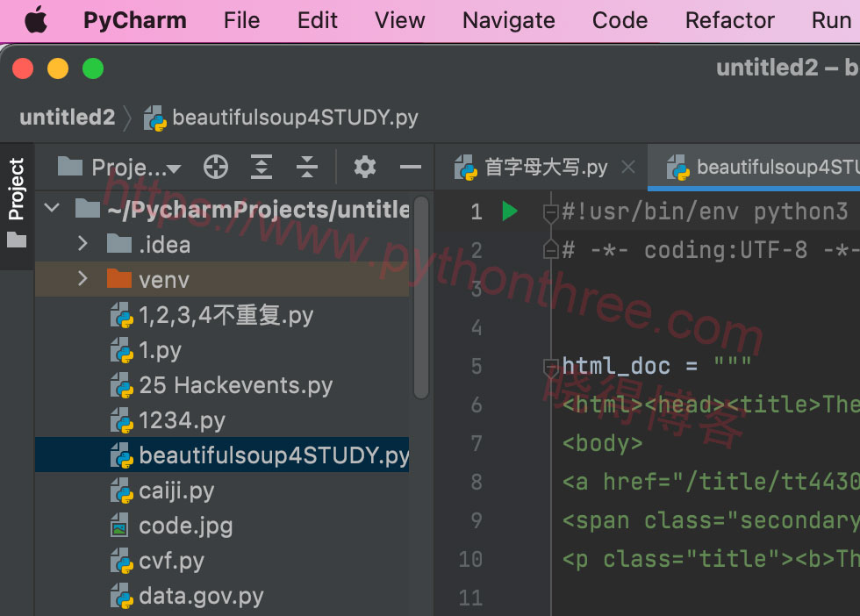Click the project tree vertical scrollbar

pyautogui.click(x=421, y=297)
